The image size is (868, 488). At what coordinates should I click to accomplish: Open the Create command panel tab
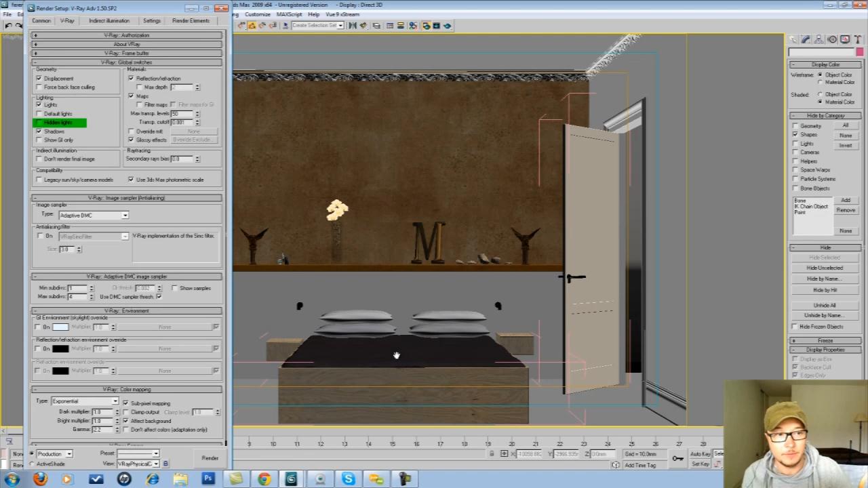coord(793,40)
